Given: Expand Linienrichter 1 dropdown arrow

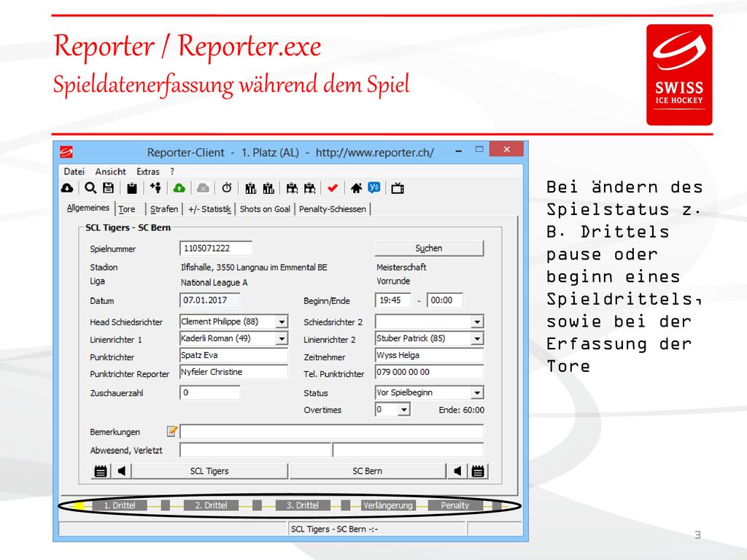Looking at the screenshot, I should tap(282, 338).
